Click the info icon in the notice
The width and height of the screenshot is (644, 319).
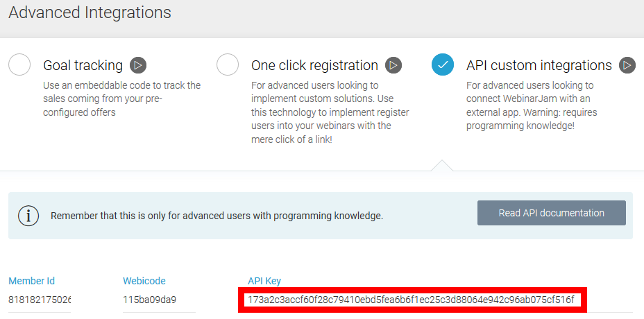[x=28, y=216]
